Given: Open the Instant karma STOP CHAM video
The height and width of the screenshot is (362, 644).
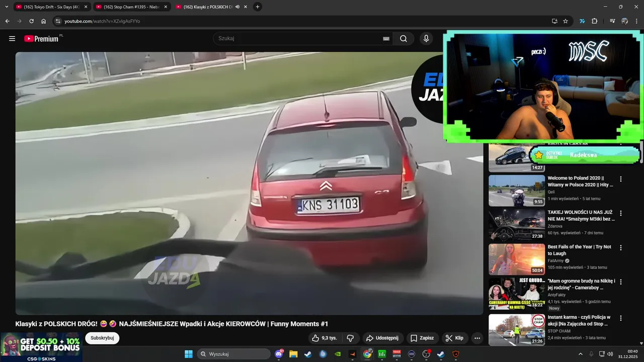Looking at the screenshot, I should (579, 321).
